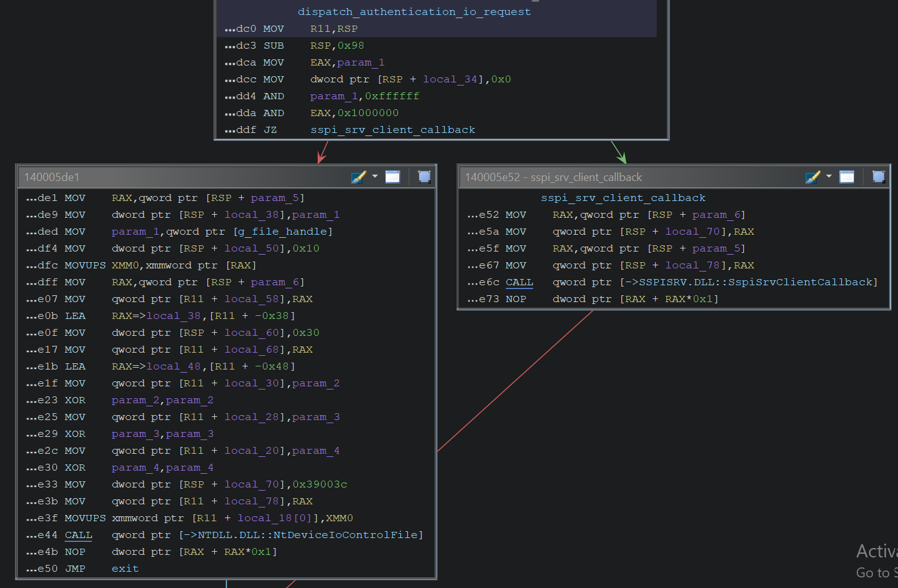898x588 pixels.
Task: Click constant 0x30 at e0f
Action: tap(306, 333)
